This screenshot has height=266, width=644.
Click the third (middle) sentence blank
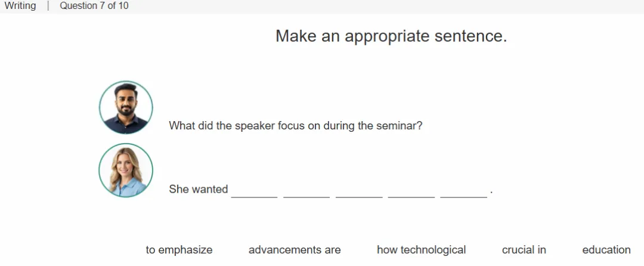[x=359, y=191]
